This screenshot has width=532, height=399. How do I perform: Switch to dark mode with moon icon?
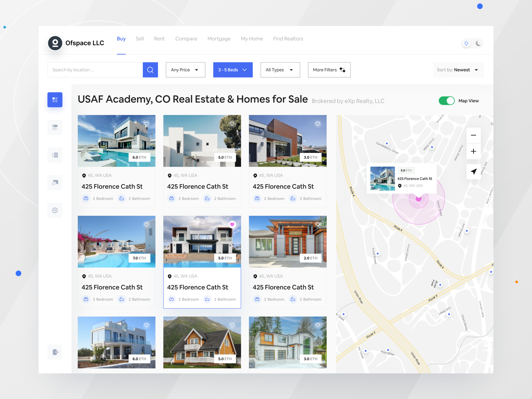pyautogui.click(x=478, y=43)
